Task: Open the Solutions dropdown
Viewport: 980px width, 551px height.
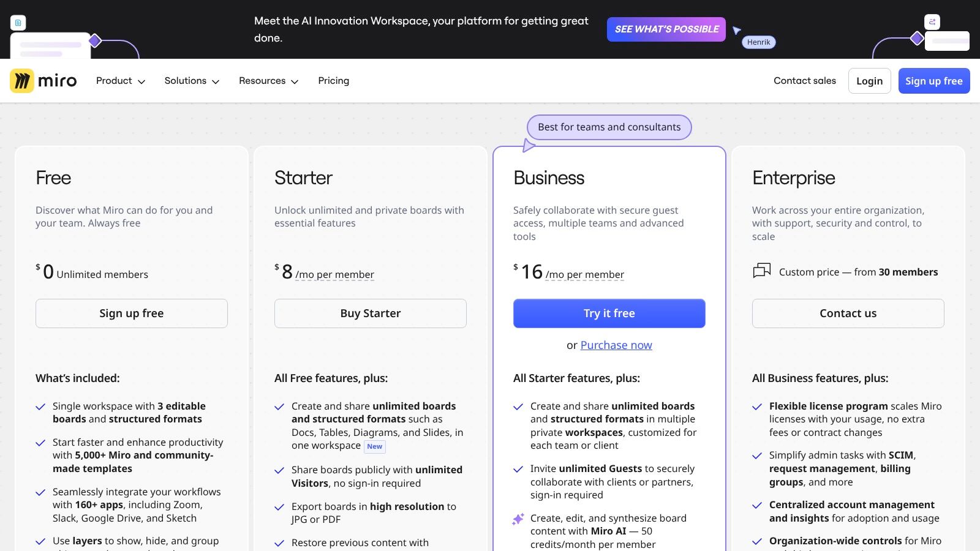Action: [x=191, y=81]
